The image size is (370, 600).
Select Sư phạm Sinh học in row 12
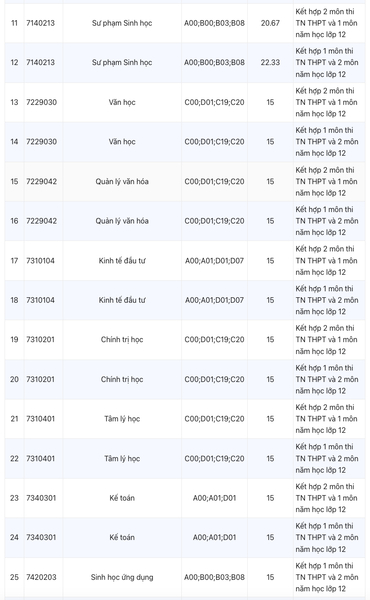coord(122,62)
